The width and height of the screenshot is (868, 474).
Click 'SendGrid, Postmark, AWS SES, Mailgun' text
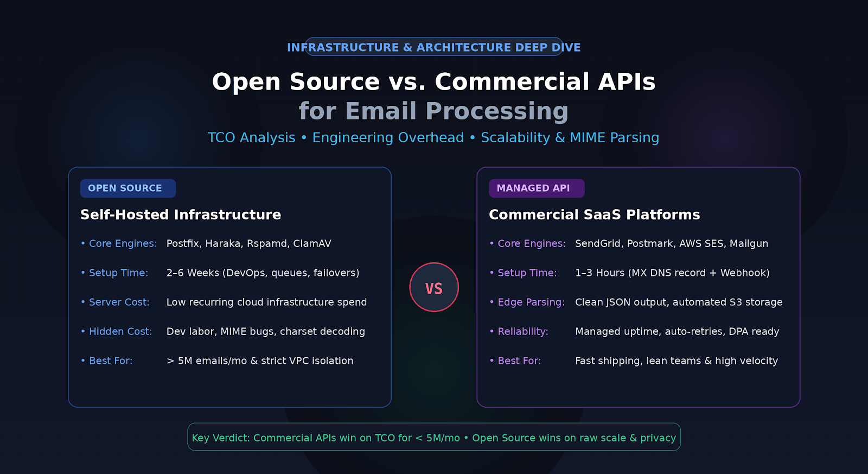[672, 243]
